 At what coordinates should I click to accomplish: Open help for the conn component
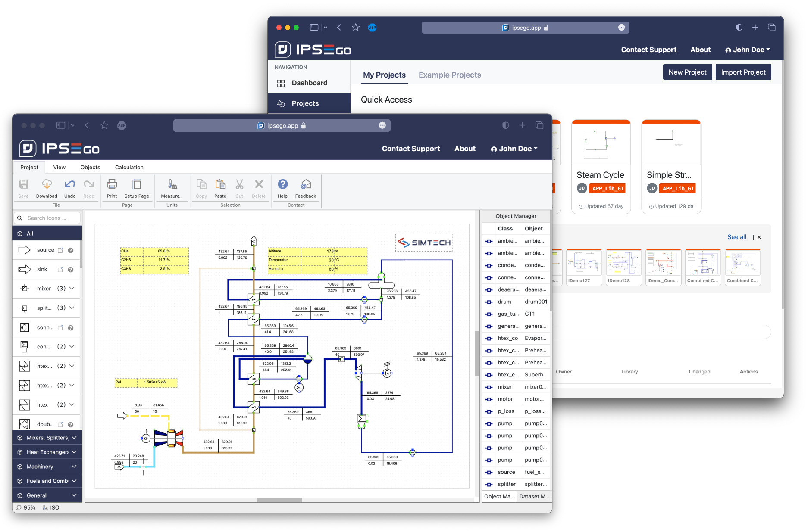pyautogui.click(x=71, y=327)
